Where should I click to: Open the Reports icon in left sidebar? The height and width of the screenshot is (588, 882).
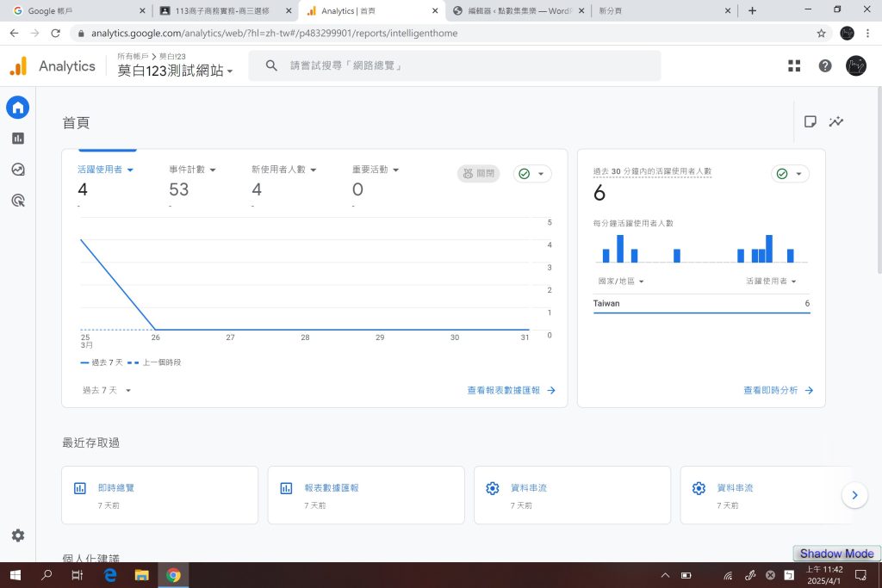coord(17,139)
